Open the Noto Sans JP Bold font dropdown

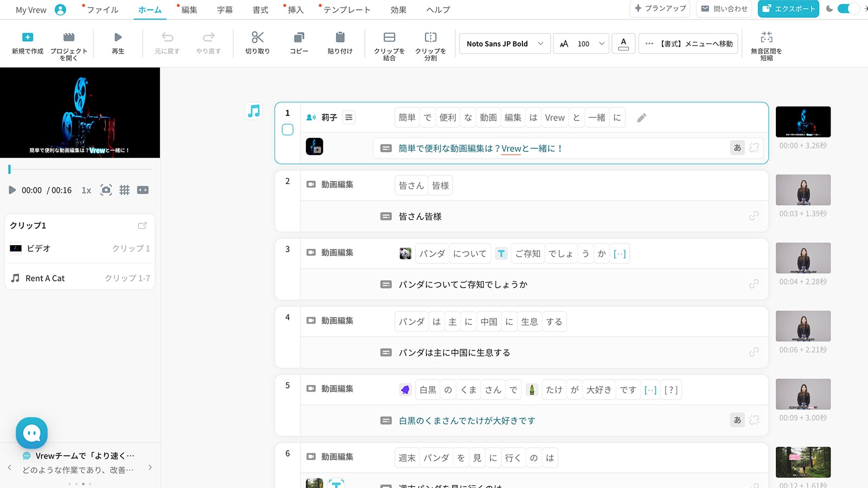pos(505,43)
